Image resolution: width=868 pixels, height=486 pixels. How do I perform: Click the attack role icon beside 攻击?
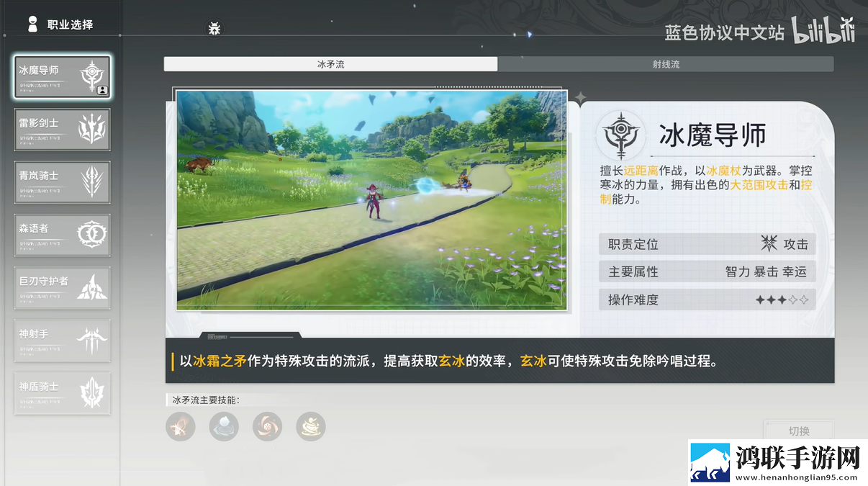(x=769, y=244)
